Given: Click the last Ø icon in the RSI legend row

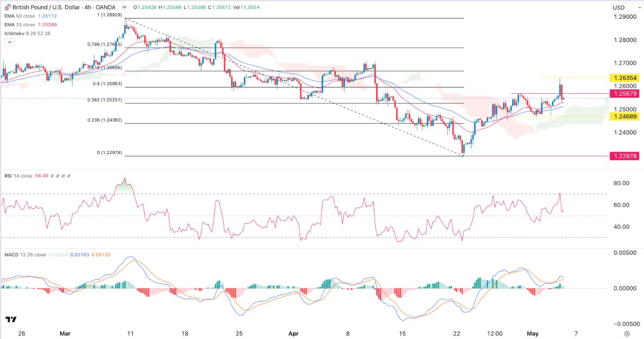Looking at the screenshot, I should point(68,176).
